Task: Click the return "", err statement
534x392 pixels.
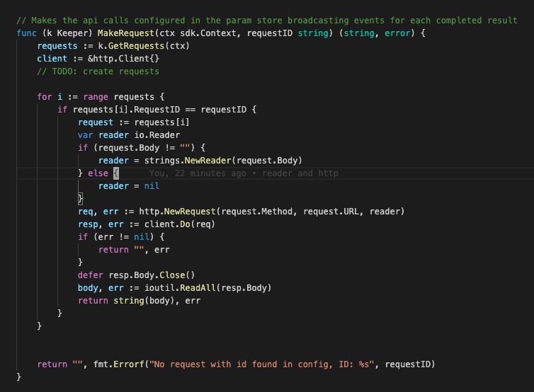Action: click(134, 250)
